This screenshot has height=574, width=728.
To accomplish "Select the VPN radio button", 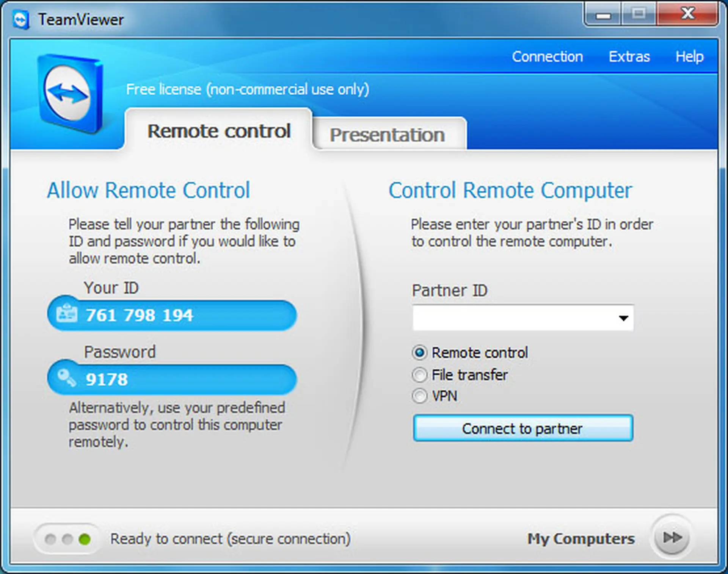I will pos(419,396).
